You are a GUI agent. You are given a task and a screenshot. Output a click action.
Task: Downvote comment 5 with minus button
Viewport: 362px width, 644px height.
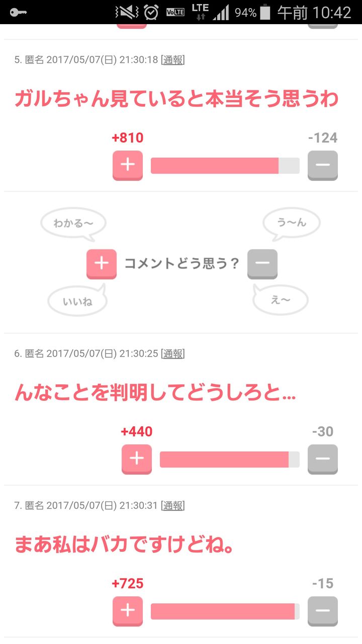click(322, 165)
